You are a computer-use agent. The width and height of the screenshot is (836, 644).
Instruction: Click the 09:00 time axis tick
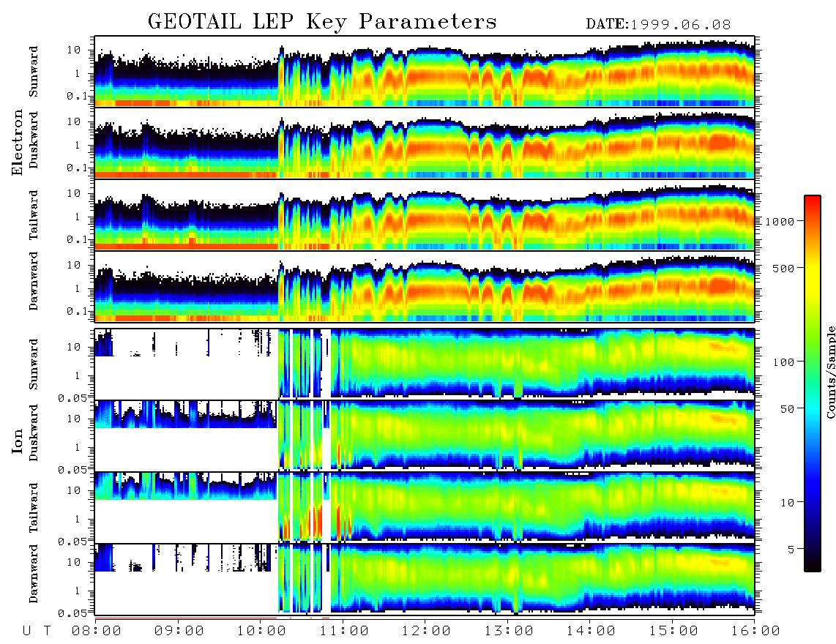179,631
